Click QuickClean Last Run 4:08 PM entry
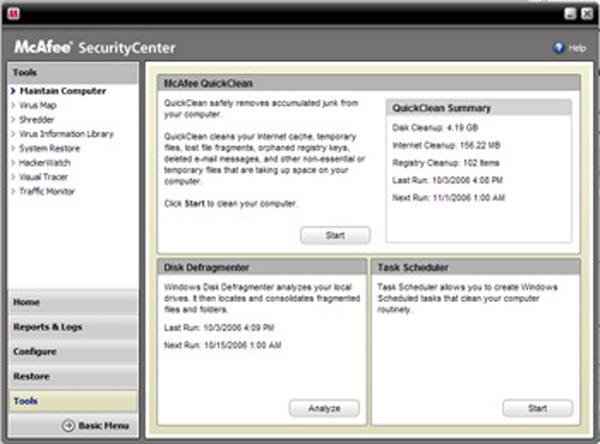Screen dimensions: 600x444 coord(447,180)
